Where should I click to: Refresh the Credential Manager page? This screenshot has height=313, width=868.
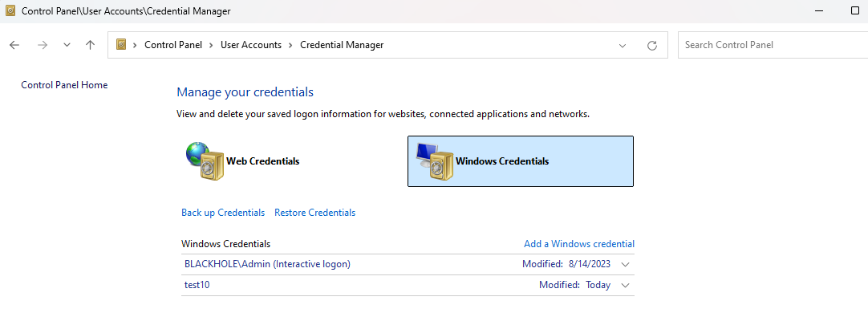coord(652,46)
